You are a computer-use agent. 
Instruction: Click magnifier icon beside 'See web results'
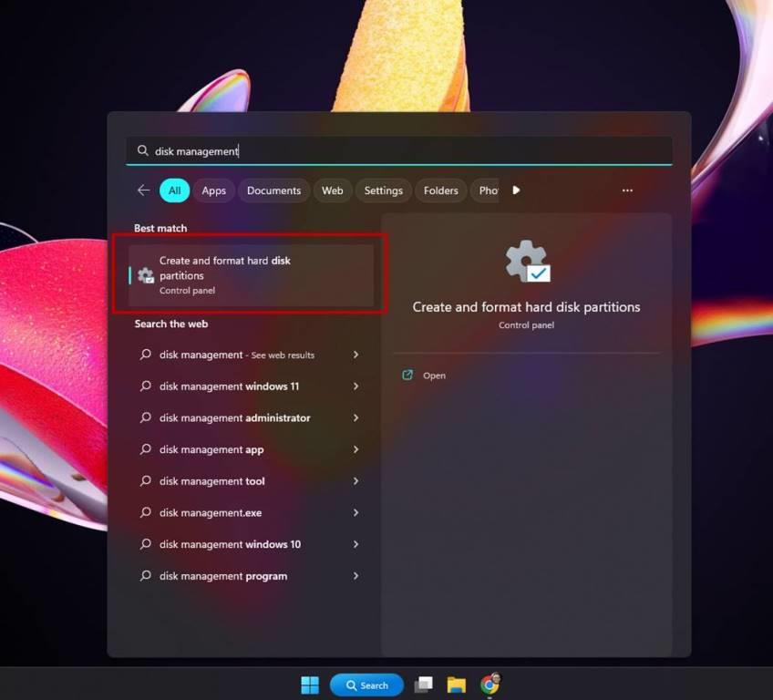pyautogui.click(x=146, y=355)
